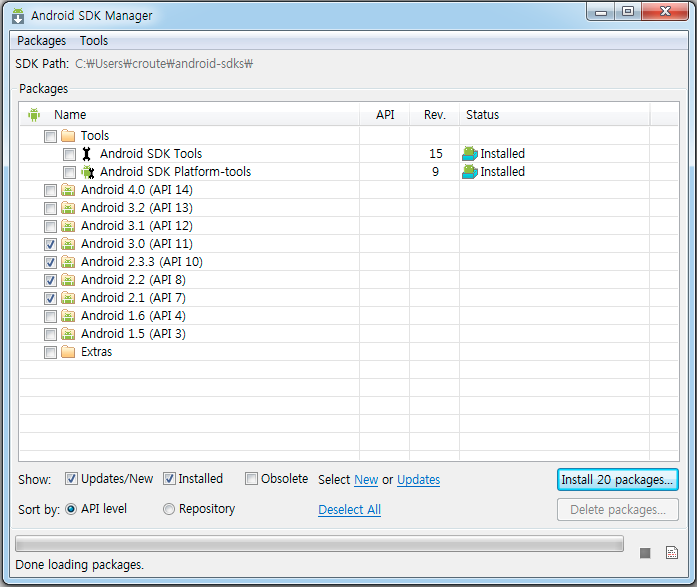Click Install 20 packages button
697x587 pixels.
point(617,479)
